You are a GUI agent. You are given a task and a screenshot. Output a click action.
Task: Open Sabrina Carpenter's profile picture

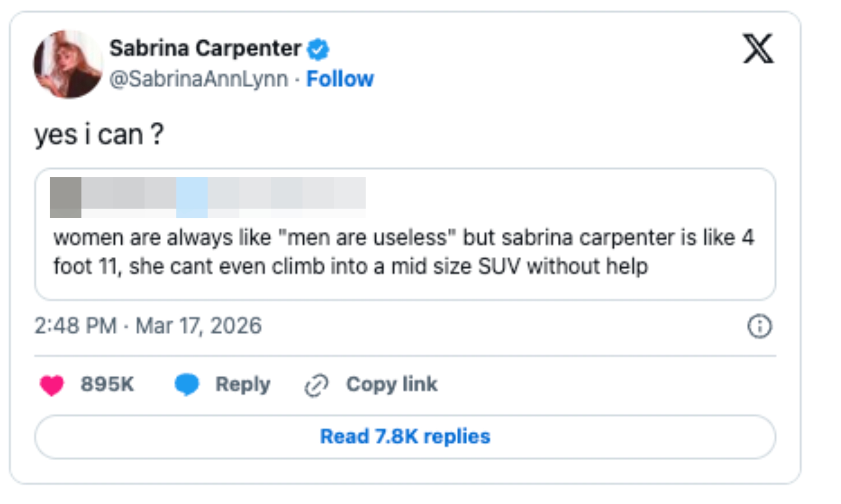click(68, 64)
